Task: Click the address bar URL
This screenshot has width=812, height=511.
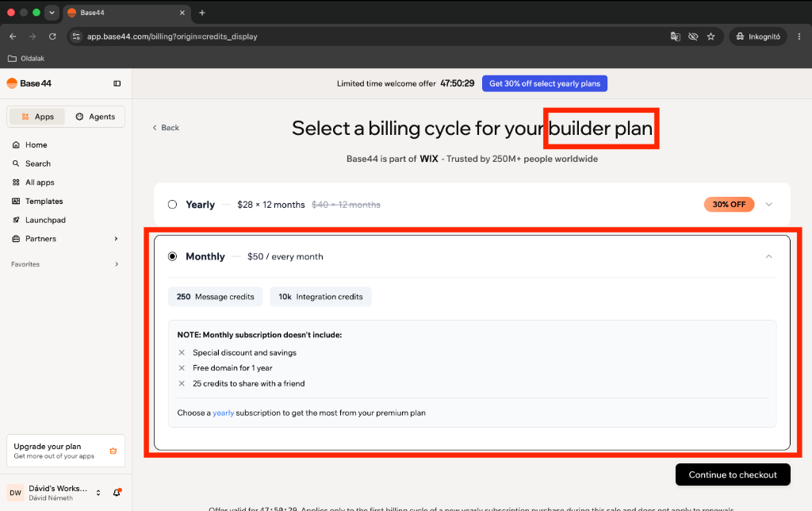Action: pos(172,36)
